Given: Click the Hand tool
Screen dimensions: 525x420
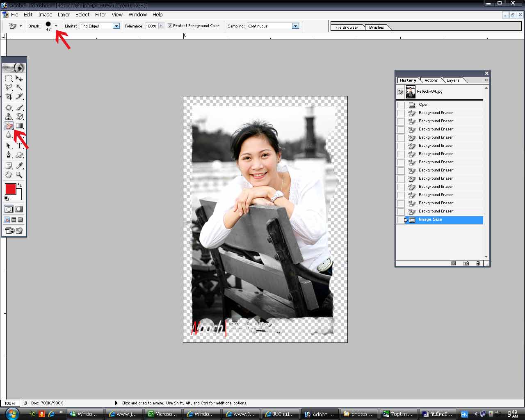Looking at the screenshot, I should pyautogui.click(x=9, y=175).
